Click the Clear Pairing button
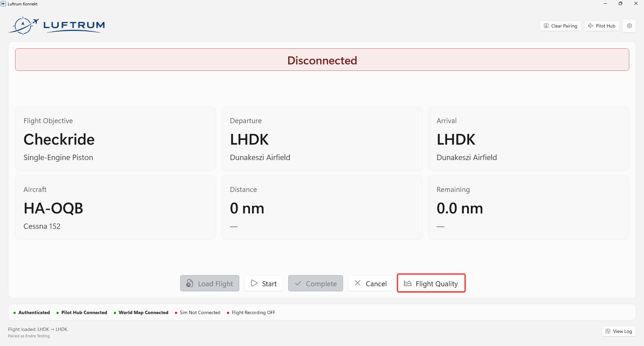The width and height of the screenshot is (644, 346). click(x=560, y=26)
